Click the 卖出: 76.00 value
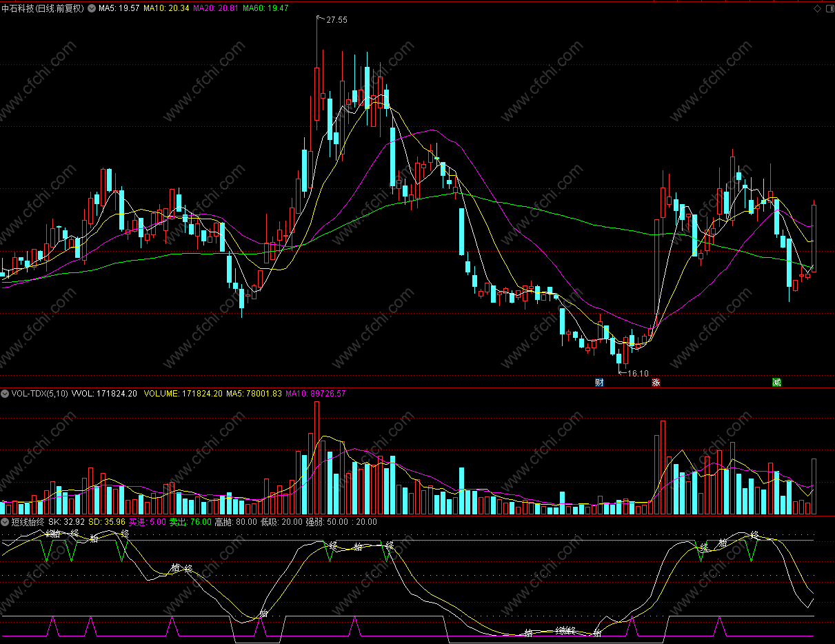The image size is (835, 644). coord(190,522)
